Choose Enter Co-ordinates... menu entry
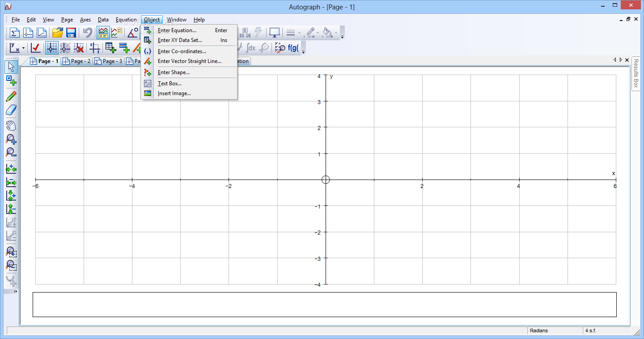644x339 pixels. tap(189, 51)
